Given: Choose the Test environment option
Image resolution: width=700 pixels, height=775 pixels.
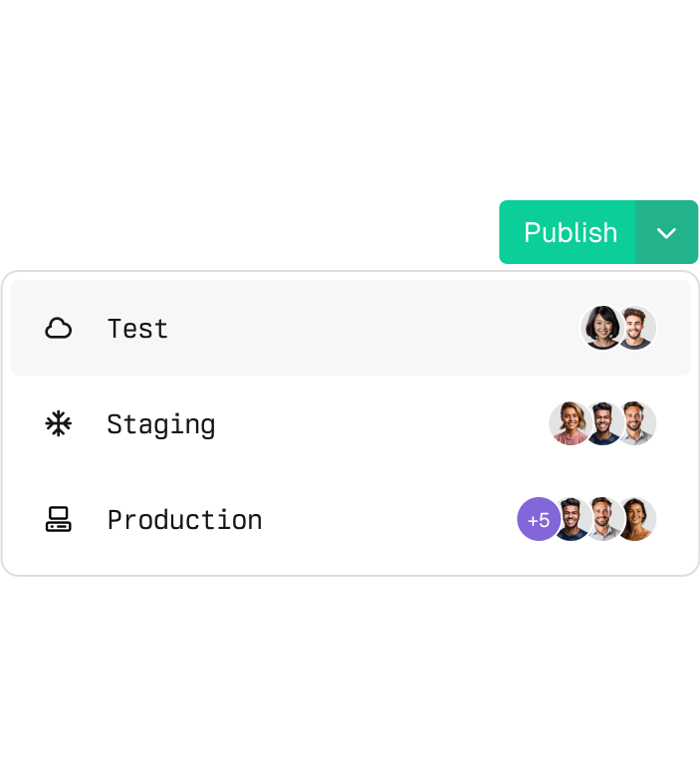Looking at the screenshot, I should pos(137,329).
